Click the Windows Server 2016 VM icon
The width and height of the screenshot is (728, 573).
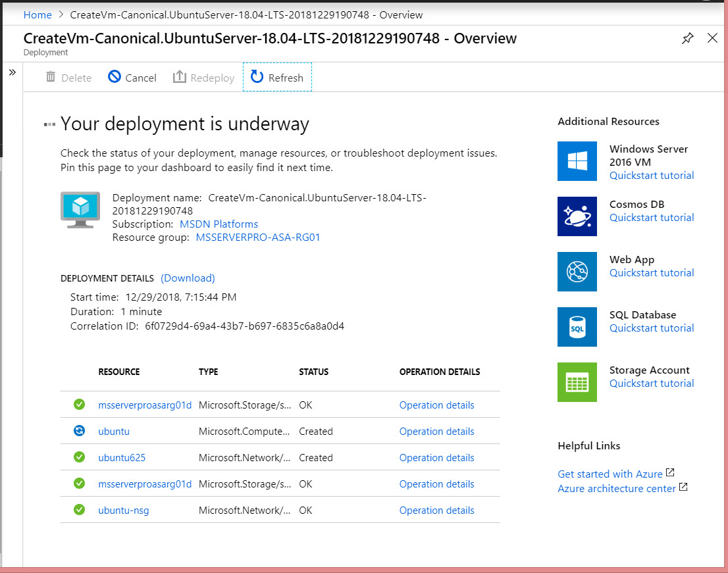(577, 161)
